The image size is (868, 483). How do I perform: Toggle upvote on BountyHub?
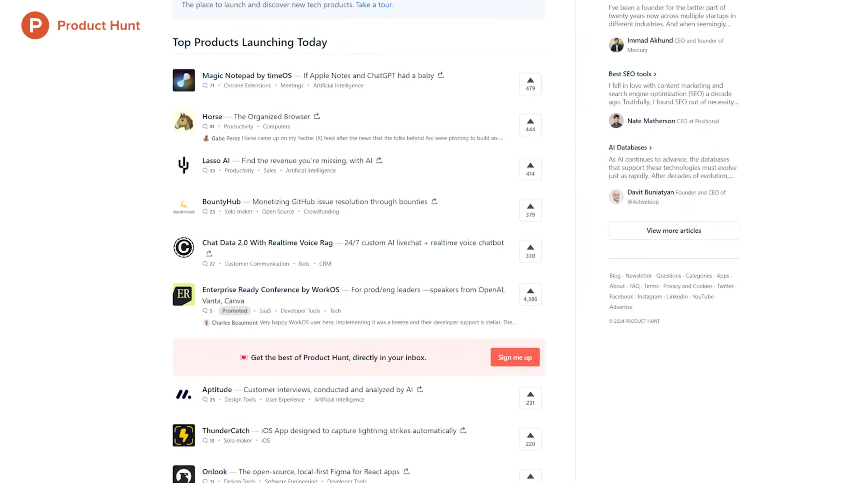530,210
